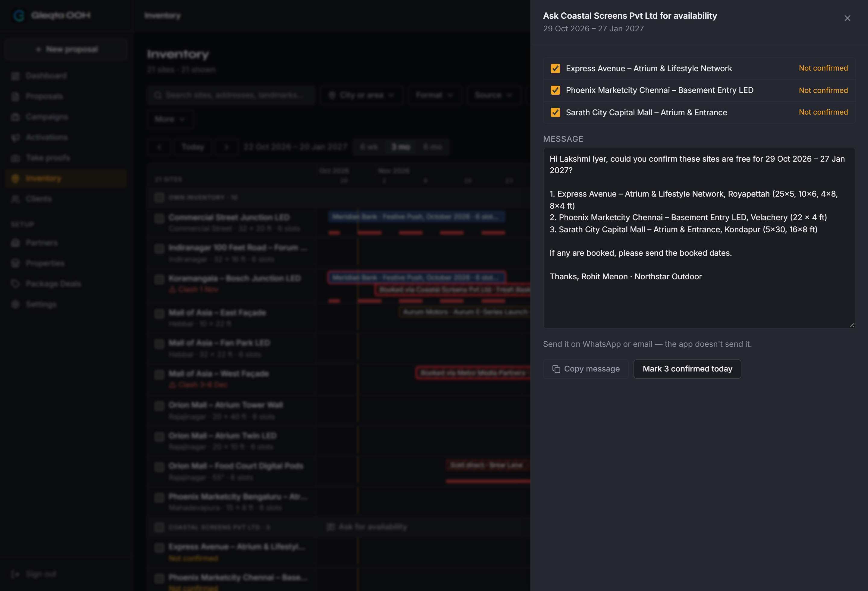Open the Activations megaphone icon in sidebar

15,137
